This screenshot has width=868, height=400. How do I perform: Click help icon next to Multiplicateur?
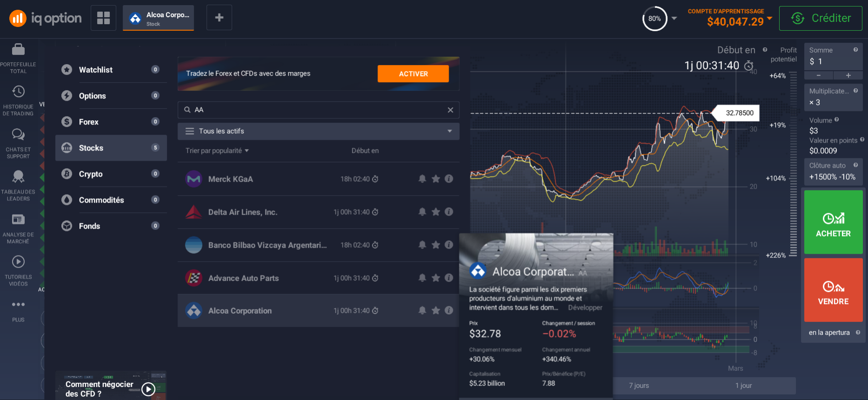pos(855,91)
